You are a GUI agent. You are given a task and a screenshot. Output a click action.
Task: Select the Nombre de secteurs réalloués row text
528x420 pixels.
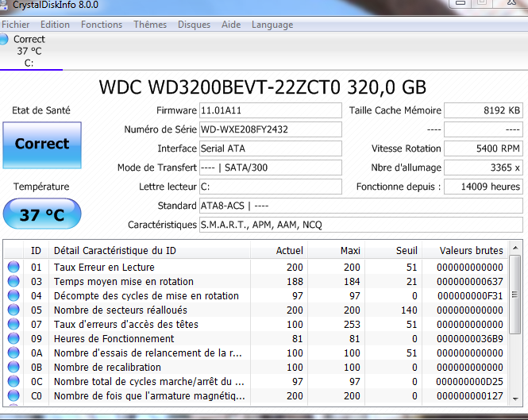click(121, 310)
